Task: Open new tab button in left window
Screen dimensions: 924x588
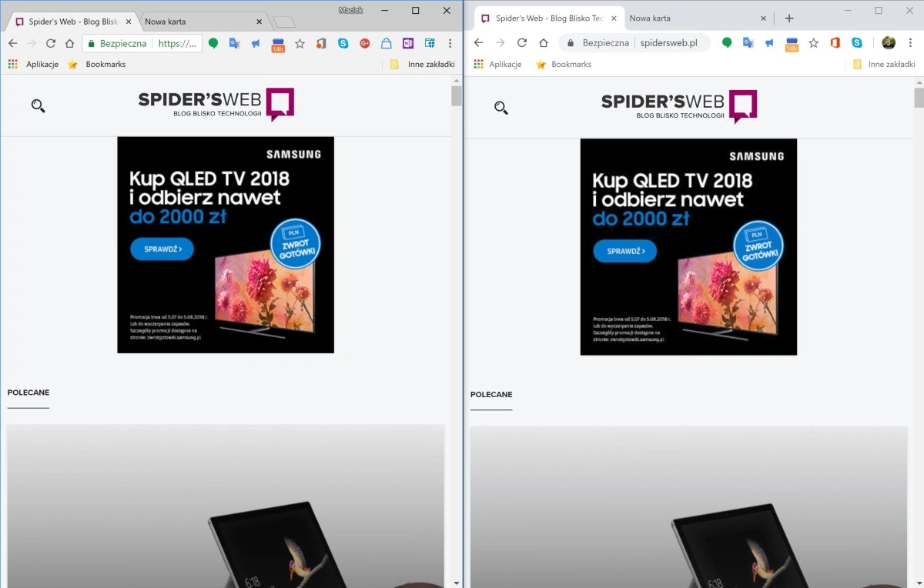Action: pyautogui.click(x=284, y=22)
